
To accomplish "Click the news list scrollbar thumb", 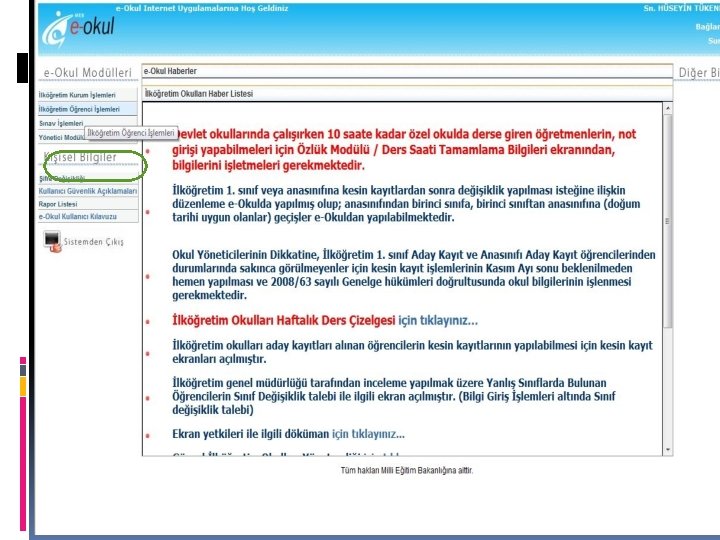I will click(668, 221).
